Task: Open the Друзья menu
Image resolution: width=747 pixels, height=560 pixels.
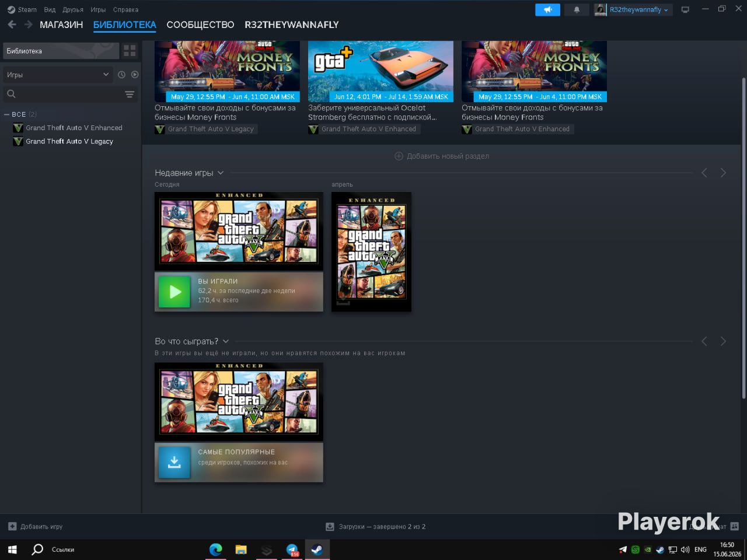Action: pyautogui.click(x=73, y=9)
